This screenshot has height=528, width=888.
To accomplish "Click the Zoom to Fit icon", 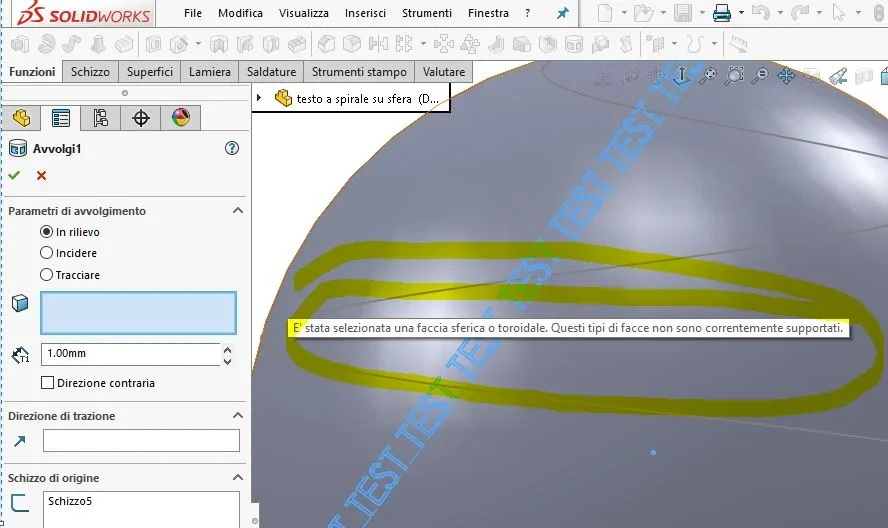I will point(708,75).
